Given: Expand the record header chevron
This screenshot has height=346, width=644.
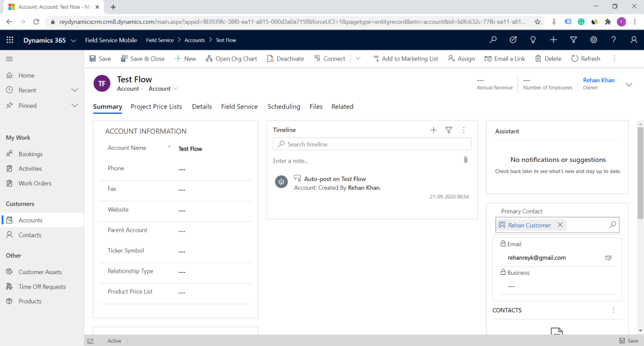Looking at the screenshot, I should pos(628,83).
